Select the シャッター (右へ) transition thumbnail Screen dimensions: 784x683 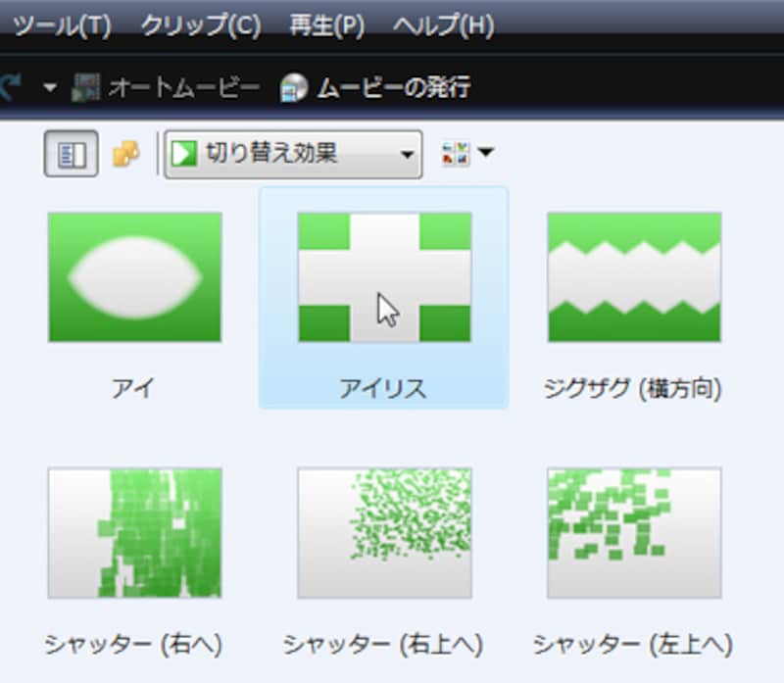point(135,532)
